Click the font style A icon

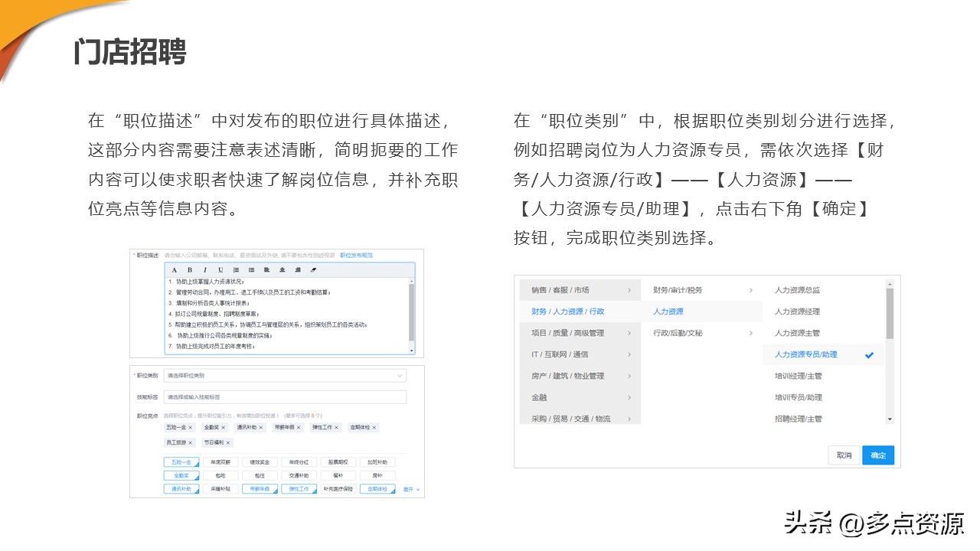174,270
